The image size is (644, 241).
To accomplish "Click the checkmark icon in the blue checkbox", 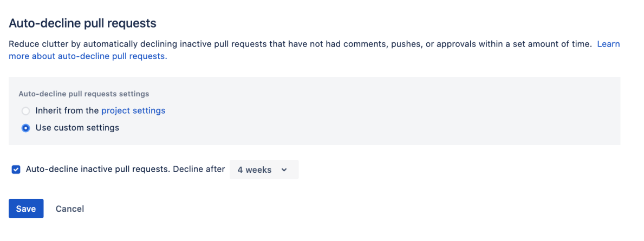I will [16, 170].
